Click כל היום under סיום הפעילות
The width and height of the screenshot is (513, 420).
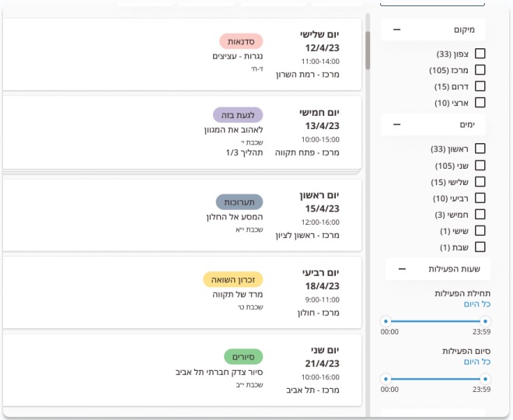[477, 362]
